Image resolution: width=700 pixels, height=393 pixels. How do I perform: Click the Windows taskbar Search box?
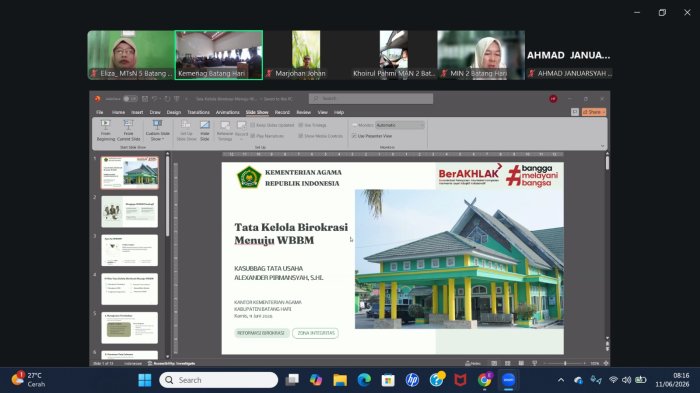click(x=219, y=380)
